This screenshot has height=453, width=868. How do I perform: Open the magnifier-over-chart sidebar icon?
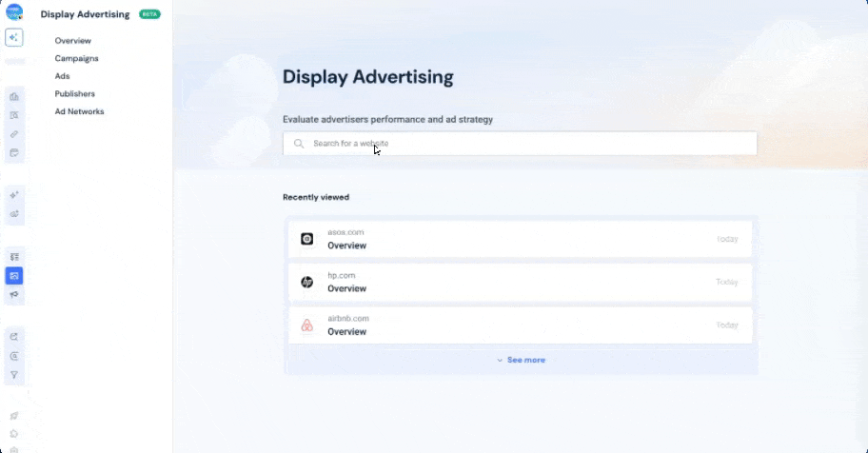[x=14, y=115]
